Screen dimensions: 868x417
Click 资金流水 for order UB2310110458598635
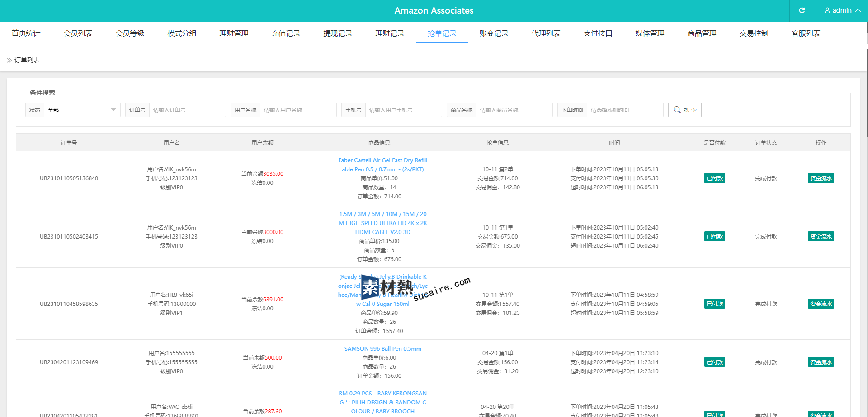click(821, 304)
